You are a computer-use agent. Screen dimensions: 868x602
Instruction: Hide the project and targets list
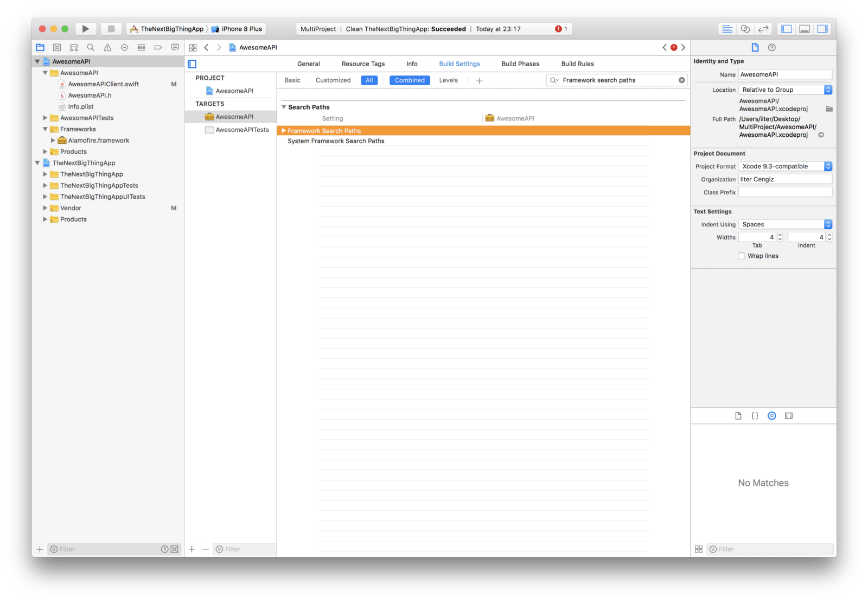pos(192,64)
